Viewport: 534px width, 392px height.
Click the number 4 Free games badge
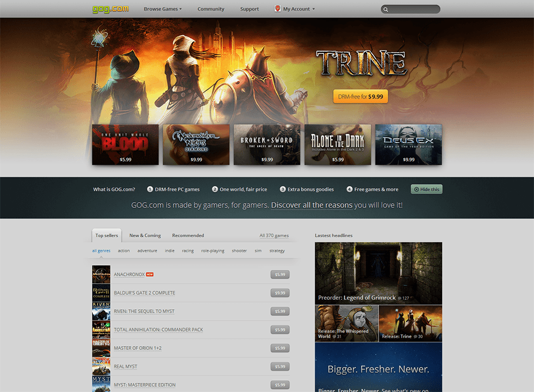[349, 189]
